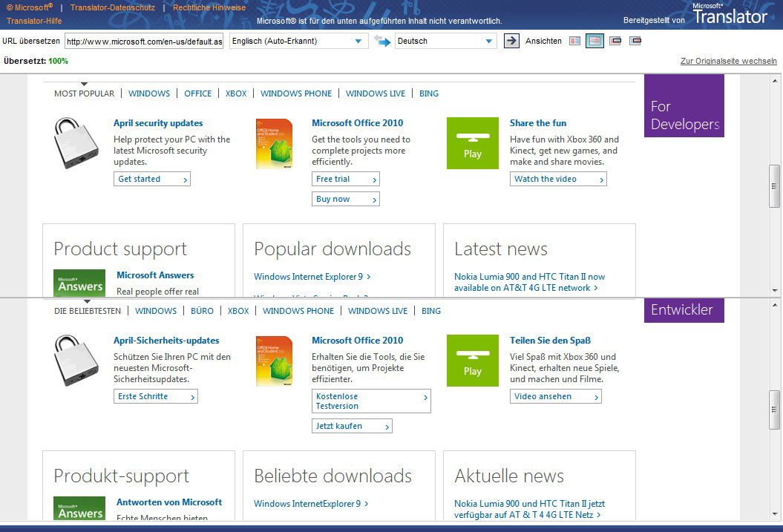Select top-and-bottom view icon
This screenshot has height=532, width=783.
point(594,41)
